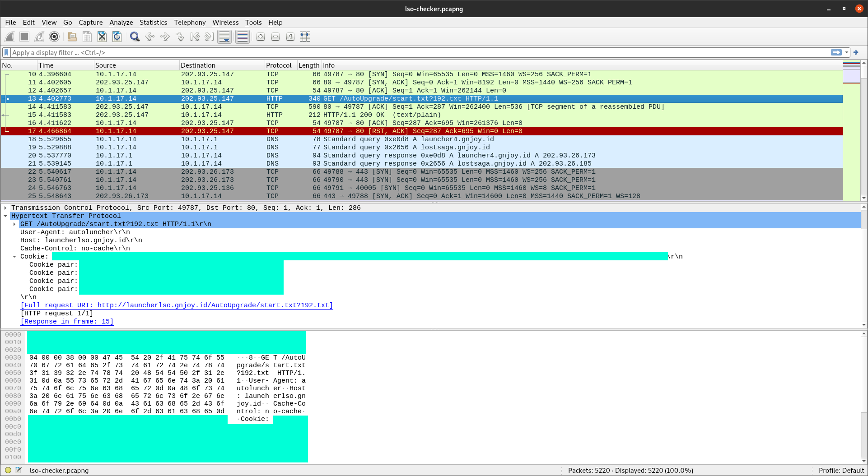Open the Telephony menu
The height and width of the screenshot is (476, 868).
point(190,23)
